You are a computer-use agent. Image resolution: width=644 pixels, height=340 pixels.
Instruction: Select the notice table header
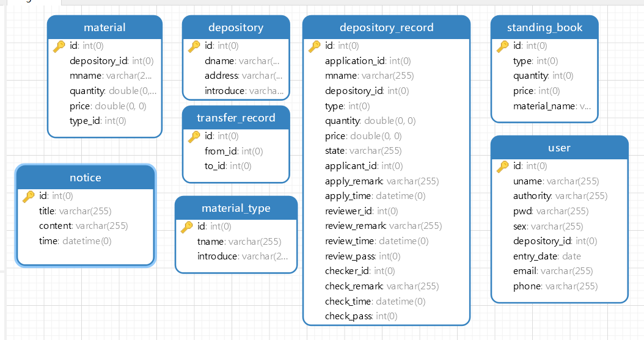tap(86, 178)
